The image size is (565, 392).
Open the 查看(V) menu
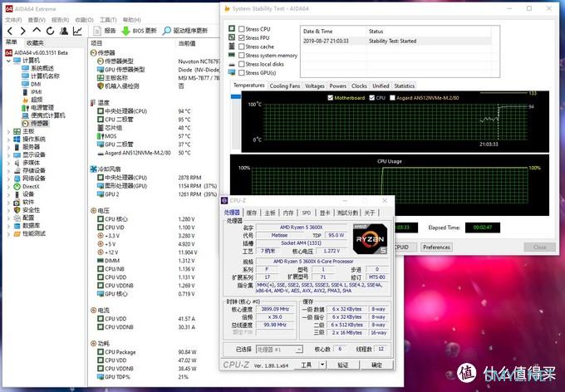[37, 20]
